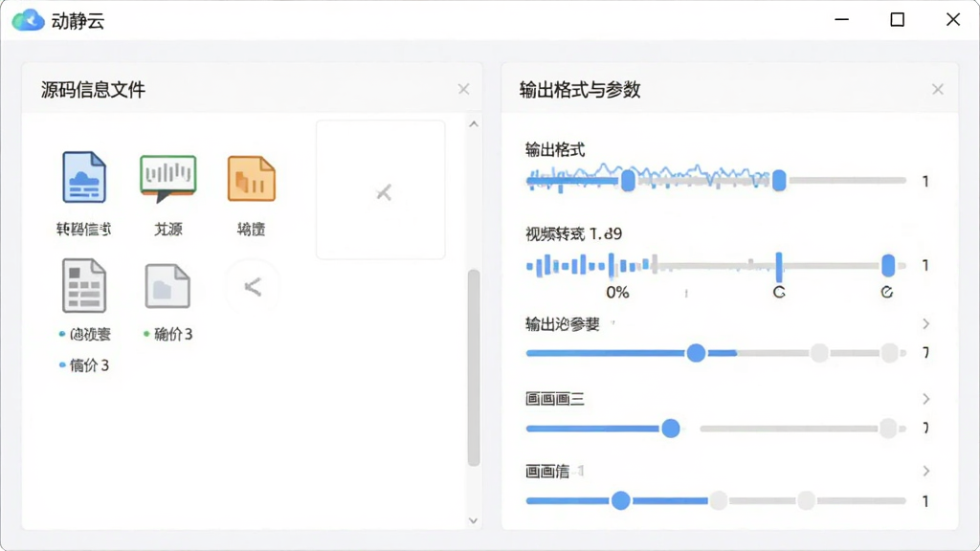Screen dimensions: 980x551
Task: Open the grey folder file icon
Action: tap(167, 286)
